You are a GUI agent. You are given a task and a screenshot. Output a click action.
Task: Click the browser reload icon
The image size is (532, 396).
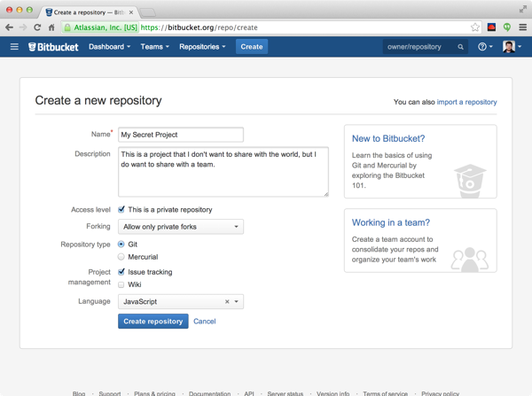37,27
